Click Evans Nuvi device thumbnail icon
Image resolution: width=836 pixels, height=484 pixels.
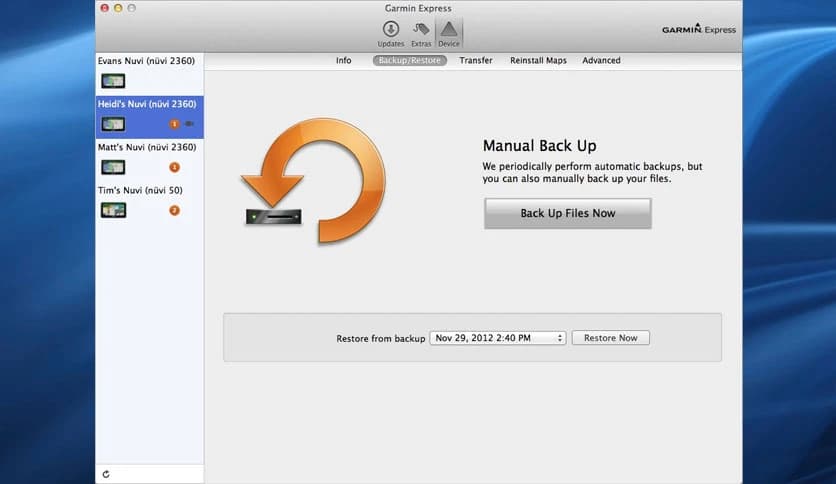point(113,81)
